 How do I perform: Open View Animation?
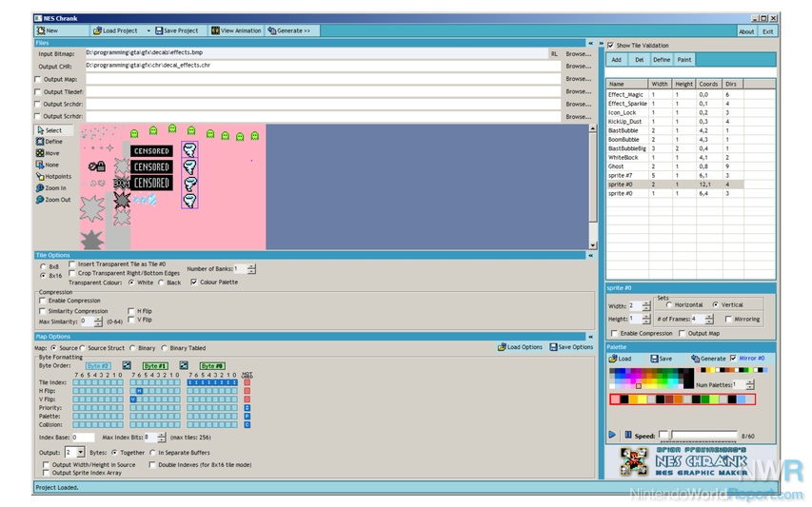point(236,30)
